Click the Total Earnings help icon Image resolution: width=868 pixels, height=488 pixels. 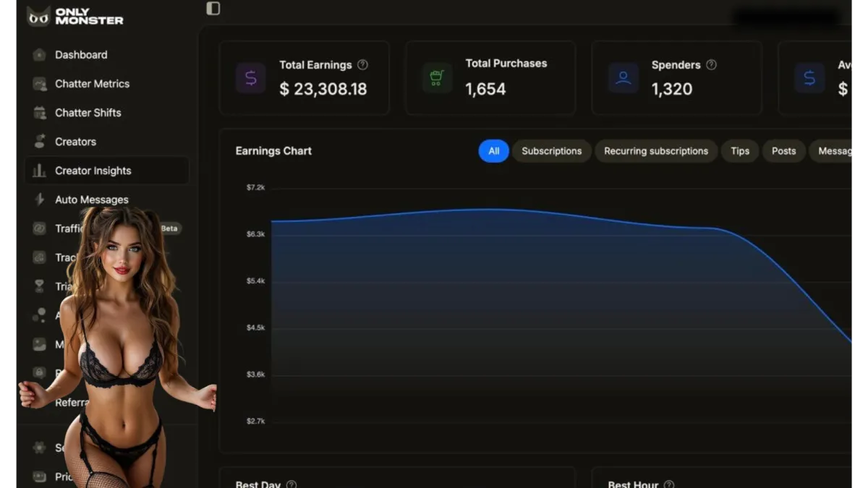363,64
